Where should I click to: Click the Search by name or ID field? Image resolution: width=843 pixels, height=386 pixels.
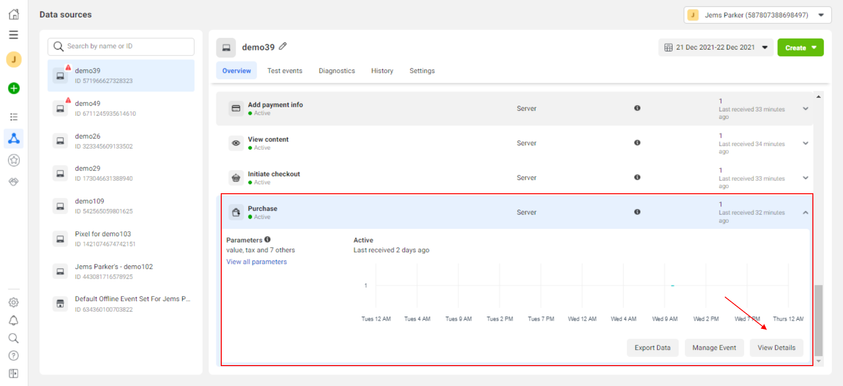coord(121,46)
